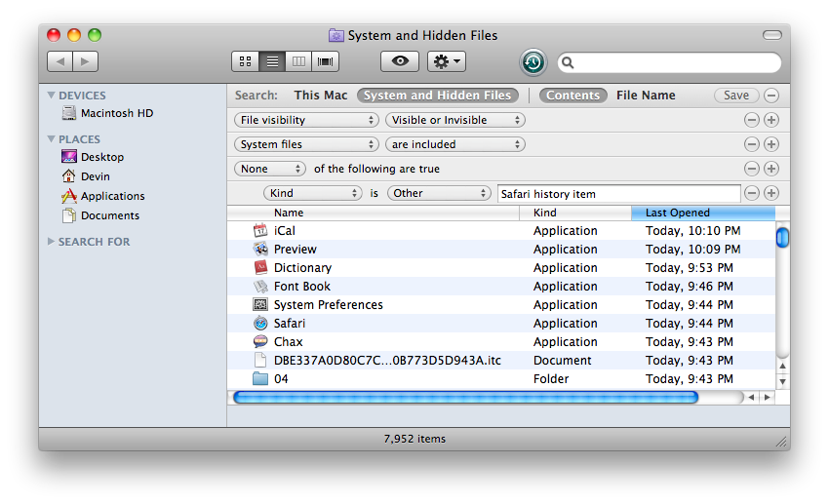Select the Safari application icon
The width and height of the screenshot is (829, 504).
tap(260, 323)
